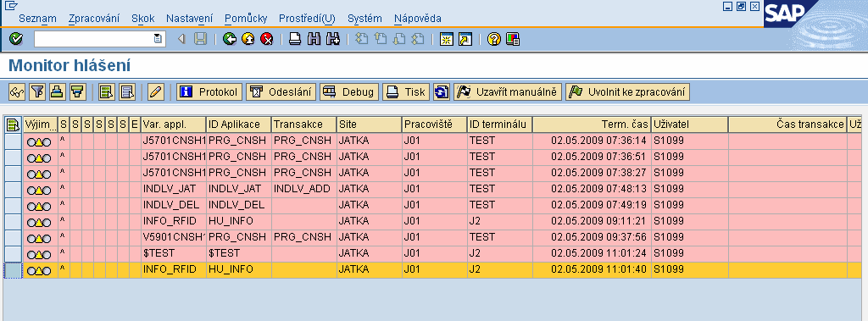Click the green Back arrow icon

(x=229, y=39)
